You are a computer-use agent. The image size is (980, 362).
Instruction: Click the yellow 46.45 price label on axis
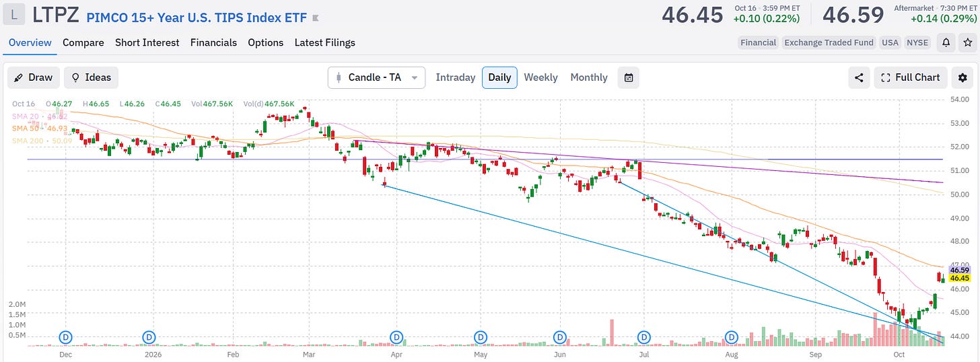(x=959, y=278)
